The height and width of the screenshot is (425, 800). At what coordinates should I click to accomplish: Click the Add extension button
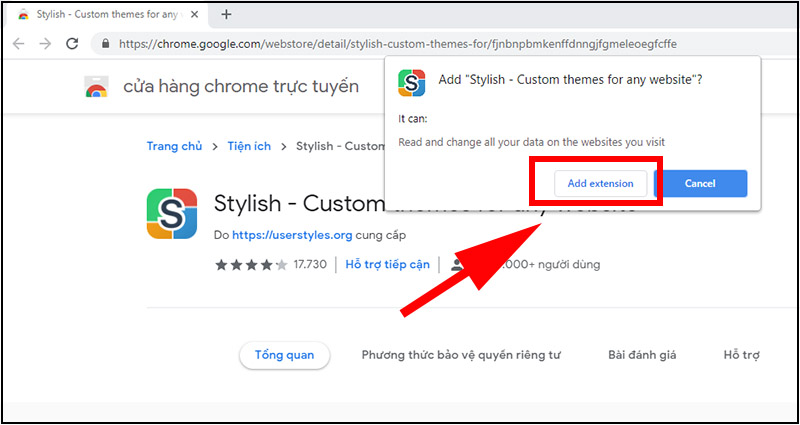tap(601, 184)
